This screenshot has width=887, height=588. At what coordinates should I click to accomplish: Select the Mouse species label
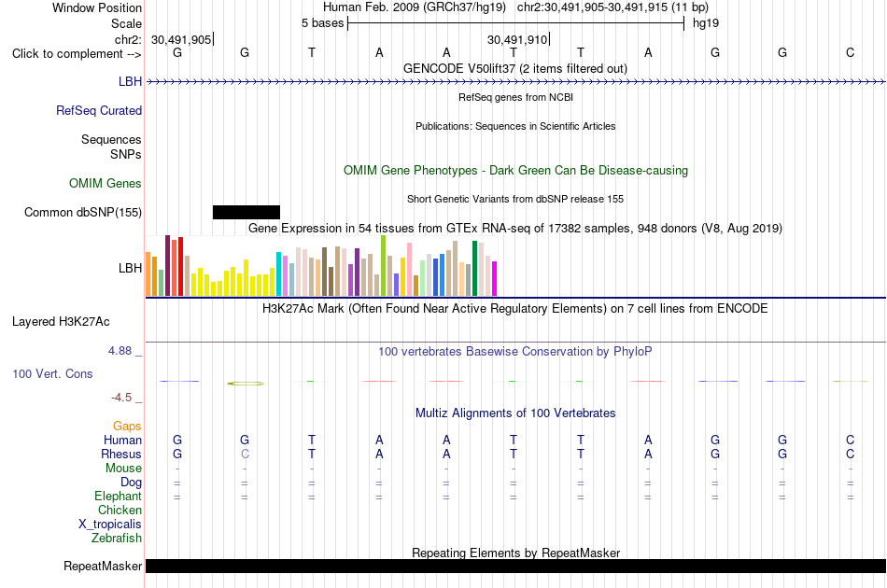point(123,469)
